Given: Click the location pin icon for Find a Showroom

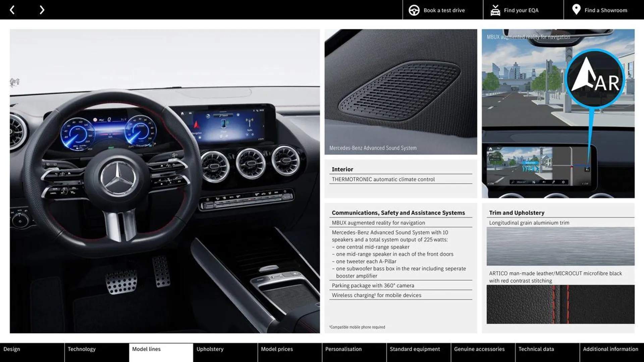Looking at the screenshot, I should [576, 10].
